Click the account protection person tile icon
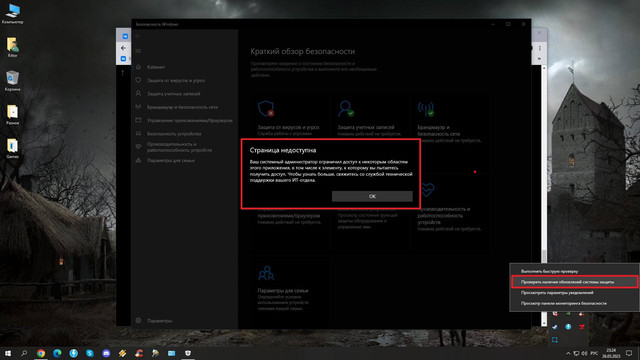The image size is (640, 360). 346,109
